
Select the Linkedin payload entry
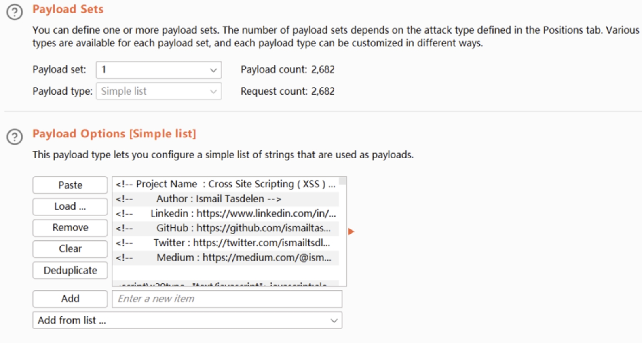point(225,213)
